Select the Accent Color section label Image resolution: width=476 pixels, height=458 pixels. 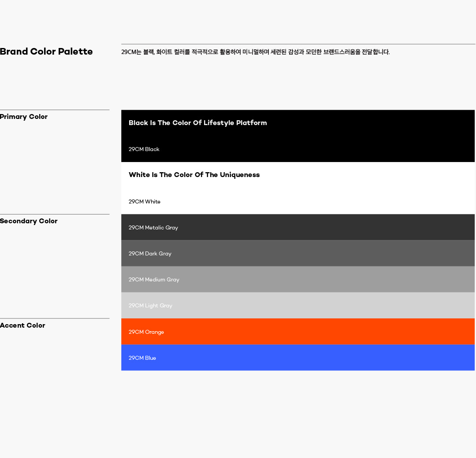[22, 325]
